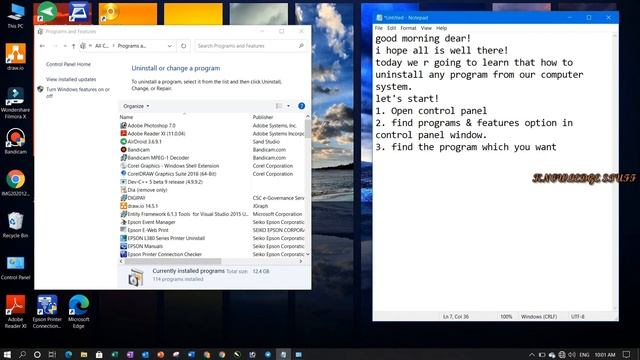Click the Up arrow in Programs and Features
The image size is (640, 360).
[73, 46]
